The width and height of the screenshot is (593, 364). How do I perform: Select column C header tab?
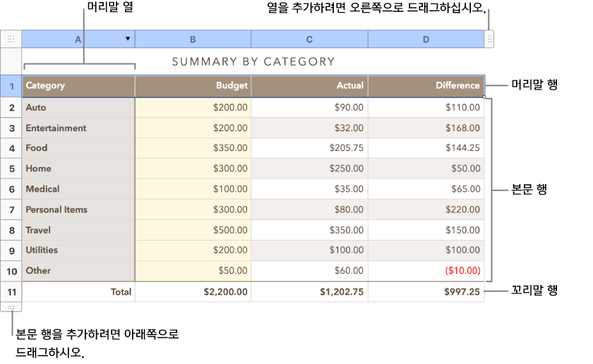click(309, 40)
